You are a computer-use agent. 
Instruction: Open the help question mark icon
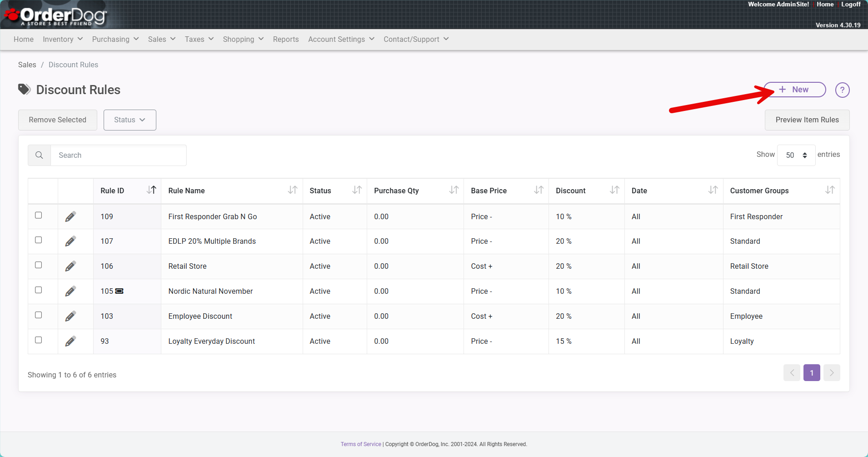(x=842, y=90)
